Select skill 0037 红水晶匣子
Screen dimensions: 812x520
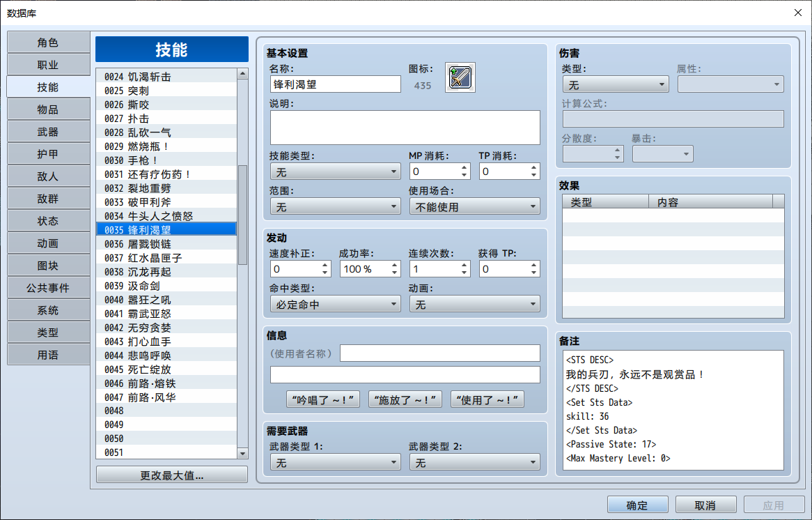(x=166, y=258)
